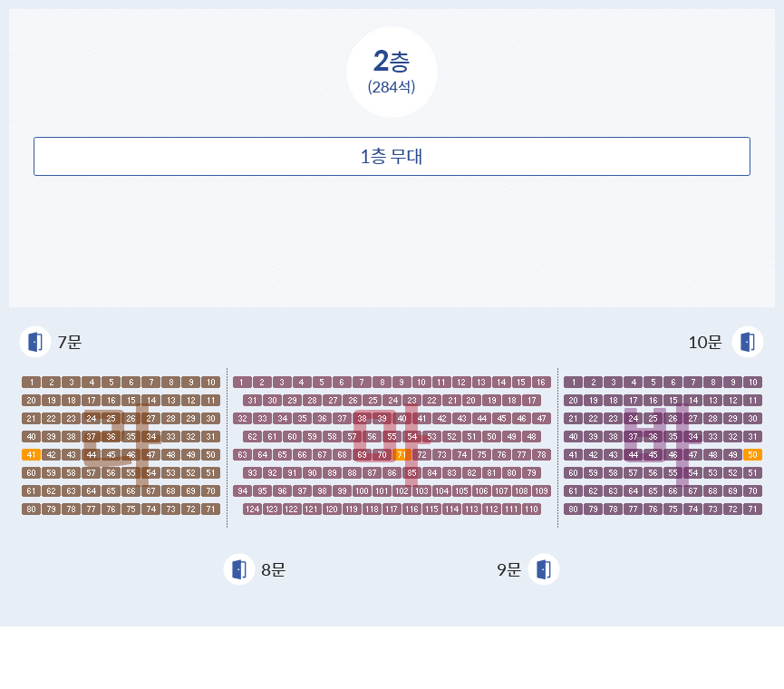The width and height of the screenshot is (784, 689).
Task: Select seat 94 in the center section
Action: click(x=242, y=491)
